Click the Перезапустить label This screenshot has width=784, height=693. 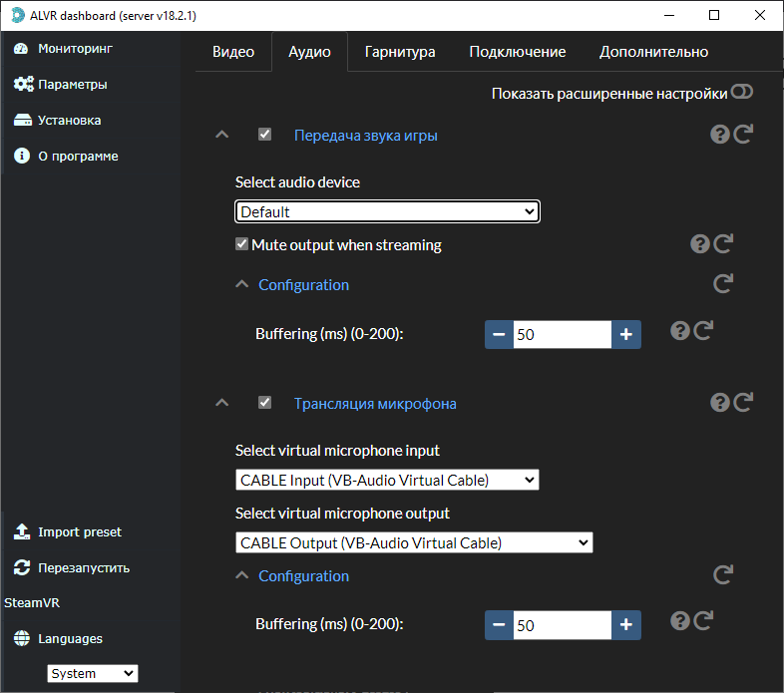84,568
